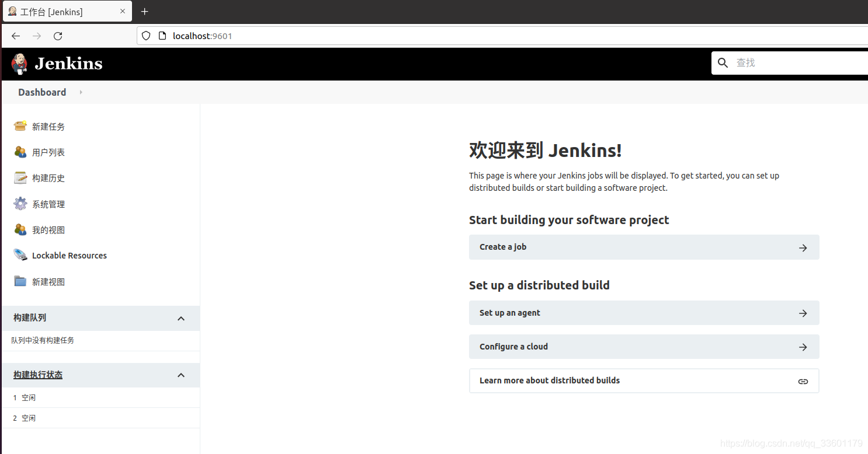Click the arrow on Create a job
Viewport: 868px width, 454px height.
coord(803,247)
